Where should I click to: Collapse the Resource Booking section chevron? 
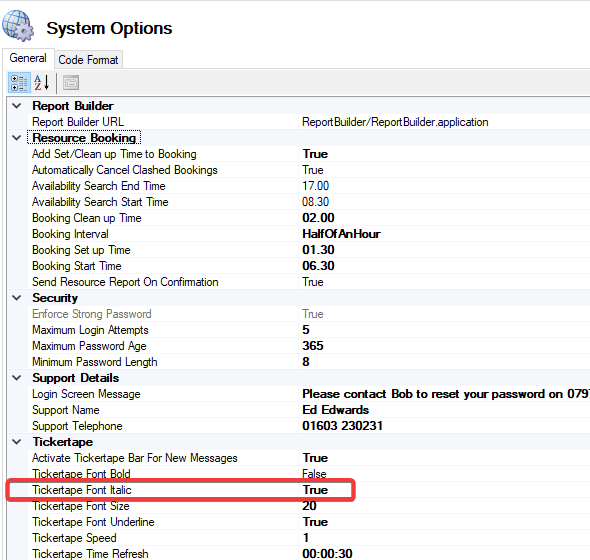[x=17, y=138]
